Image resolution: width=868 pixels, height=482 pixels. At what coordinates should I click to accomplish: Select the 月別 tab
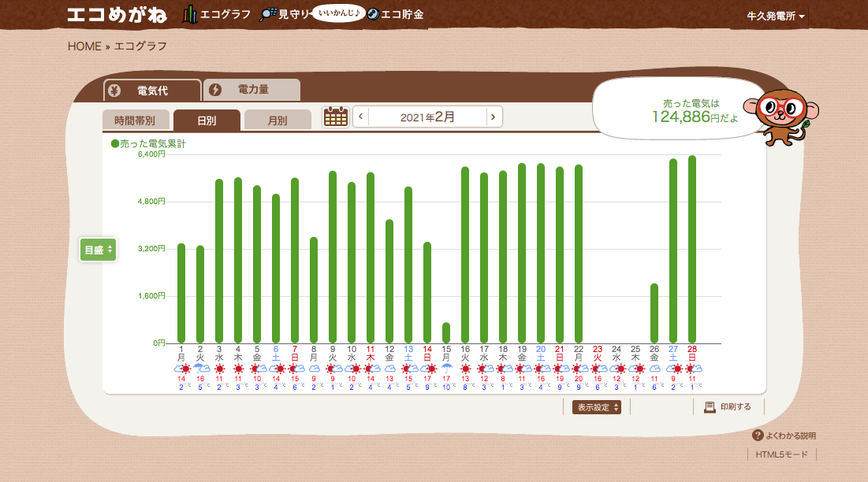tap(278, 120)
